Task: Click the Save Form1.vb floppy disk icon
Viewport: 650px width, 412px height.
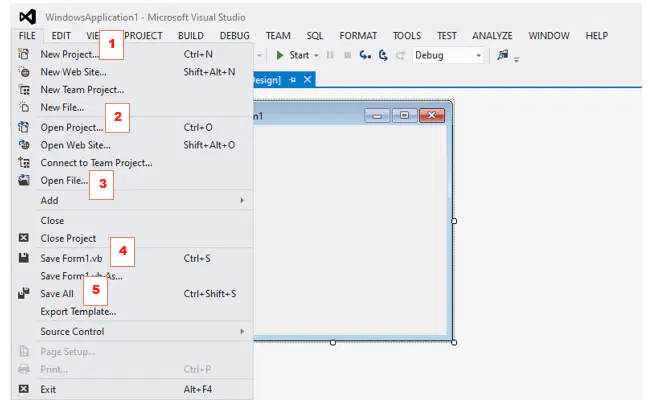Action: pyautogui.click(x=24, y=258)
